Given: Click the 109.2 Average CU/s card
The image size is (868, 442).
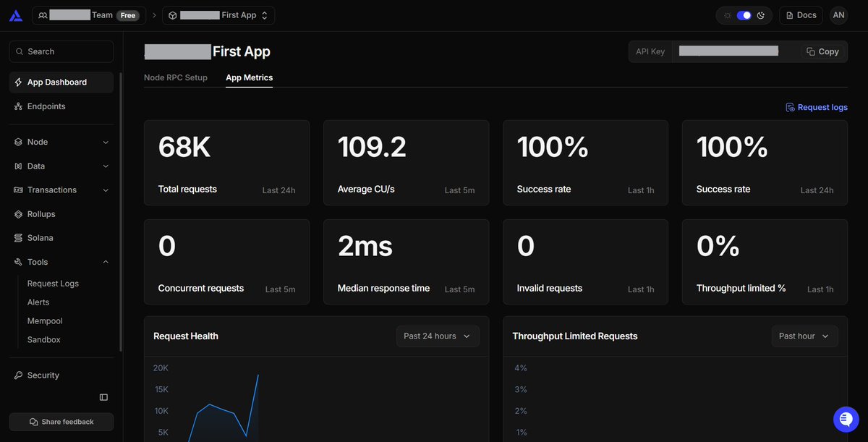Looking at the screenshot, I should point(406,163).
